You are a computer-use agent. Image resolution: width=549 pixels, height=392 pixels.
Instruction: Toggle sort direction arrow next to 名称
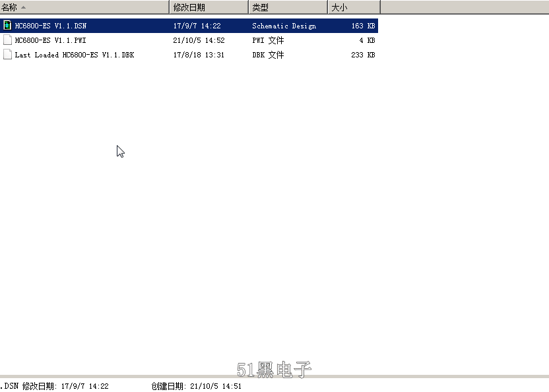24,7
